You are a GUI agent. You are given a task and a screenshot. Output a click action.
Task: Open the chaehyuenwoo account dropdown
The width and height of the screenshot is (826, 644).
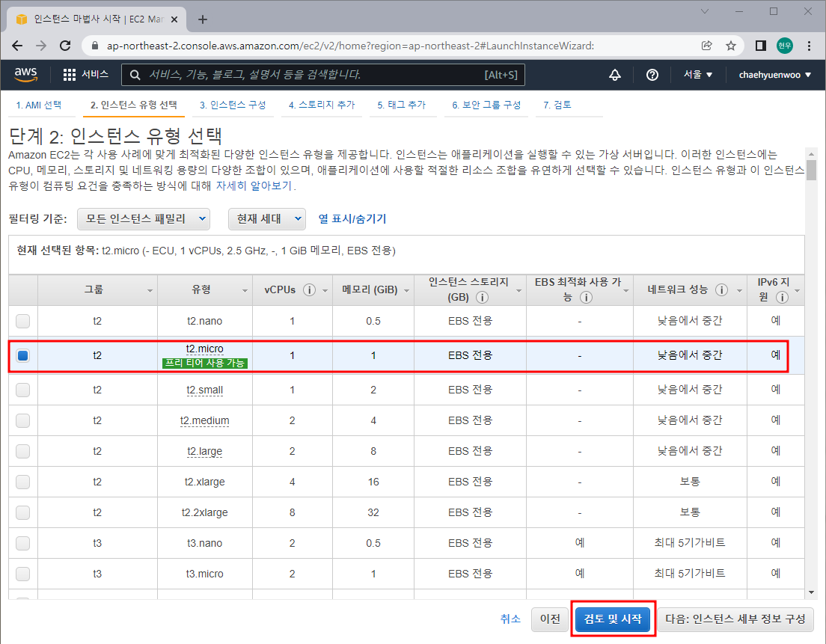pyautogui.click(x=775, y=75)
